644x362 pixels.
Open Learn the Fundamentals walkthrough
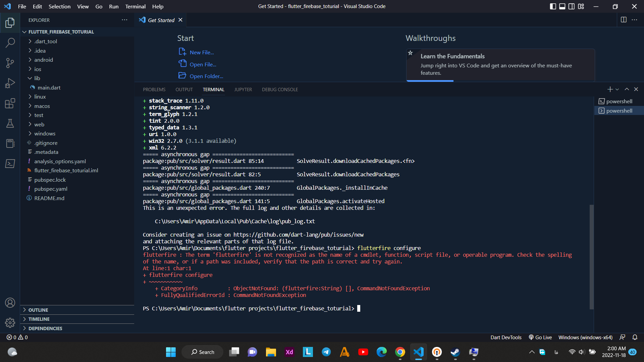pos(500,65)
